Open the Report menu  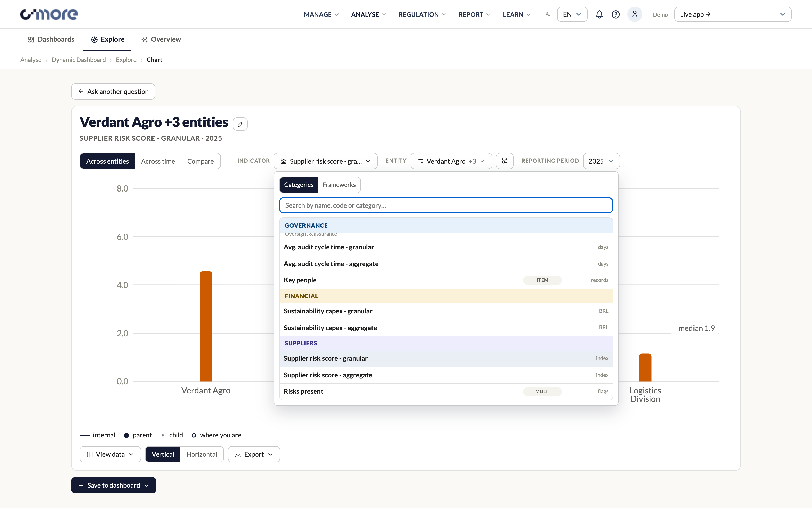tap(475, 14)
